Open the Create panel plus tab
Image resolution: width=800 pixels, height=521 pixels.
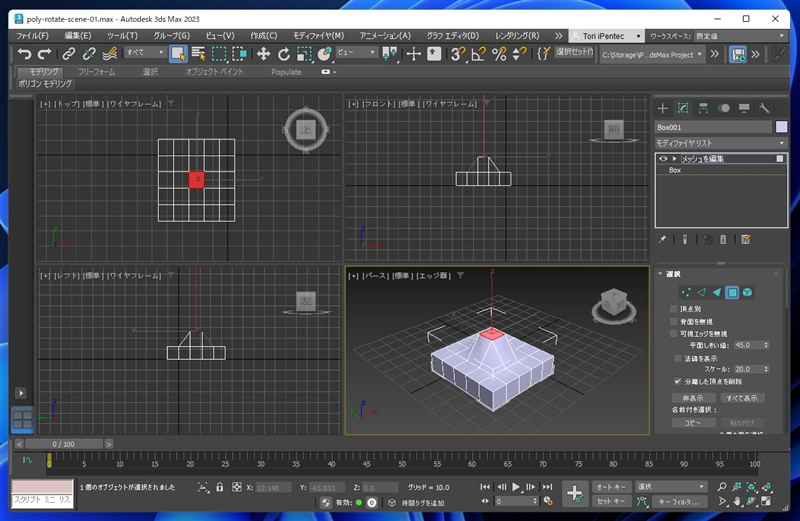[x=662, y=108]
